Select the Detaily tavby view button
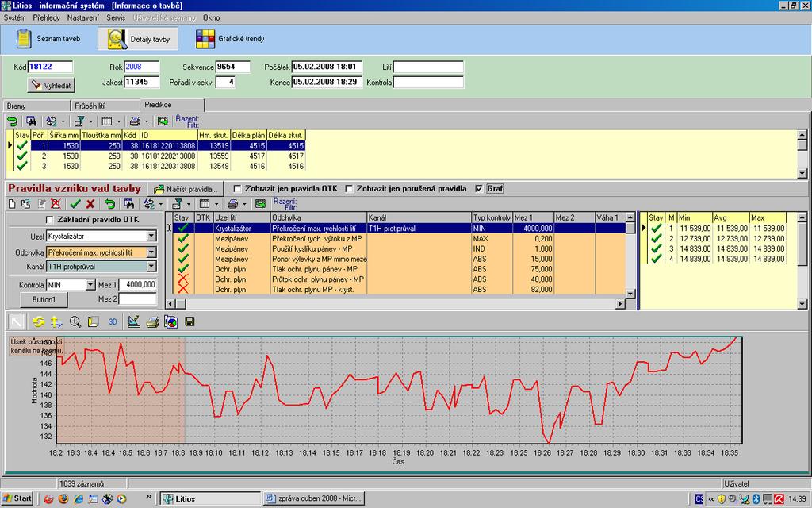The height and width of the screenshot is (508, 812). (x=138, y=39)
